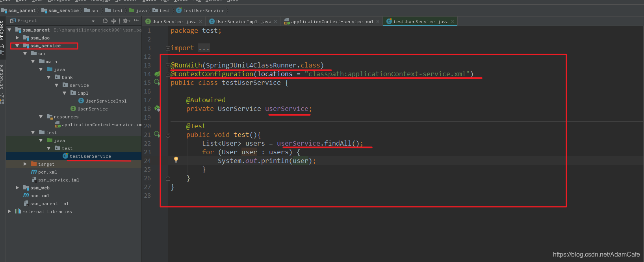This screenshot has width=644, height=262.
Task: Collapse the ssm_service module
Action: [17, 46]
